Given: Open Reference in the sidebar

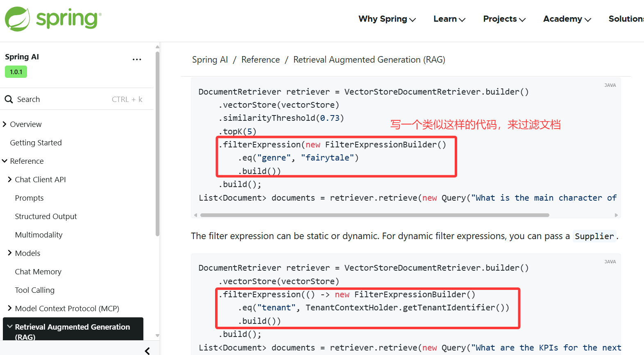Looking at the screenshot, I should (x=27, y=161).
